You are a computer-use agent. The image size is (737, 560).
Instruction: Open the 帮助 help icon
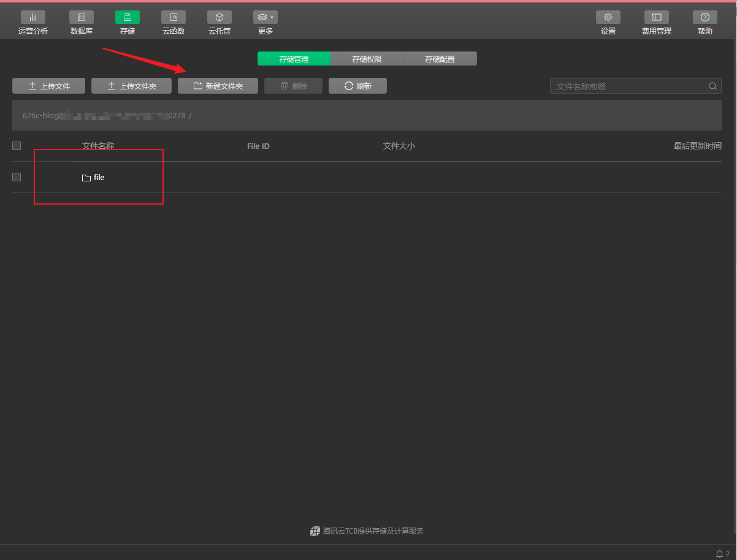(x=705, y=17)
